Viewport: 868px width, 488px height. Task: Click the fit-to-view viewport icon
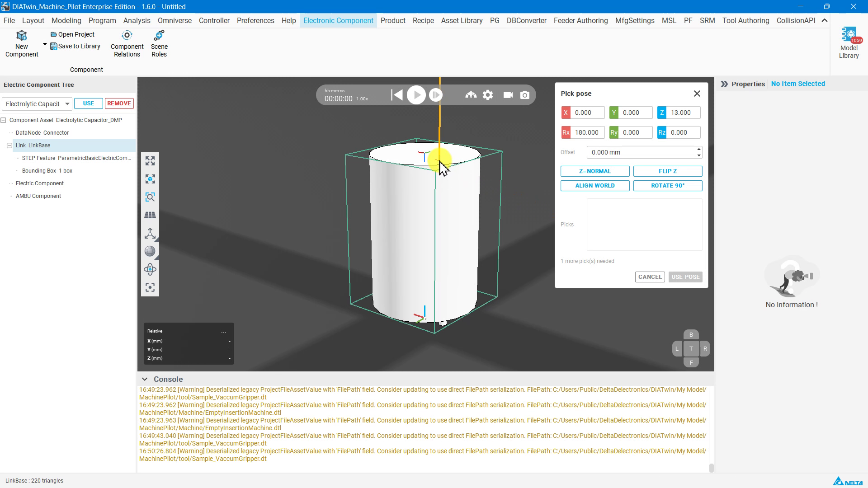pyautogui.click(x=150, y=161)
